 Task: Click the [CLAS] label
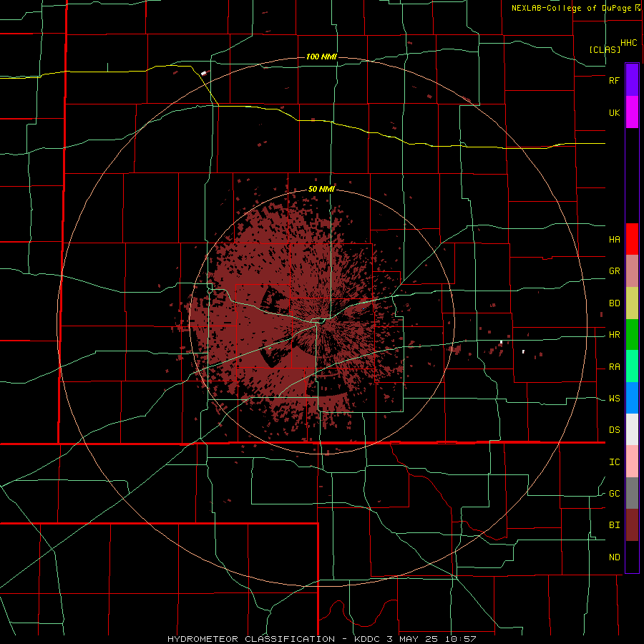pyautogui.click(x=605, y=49)
